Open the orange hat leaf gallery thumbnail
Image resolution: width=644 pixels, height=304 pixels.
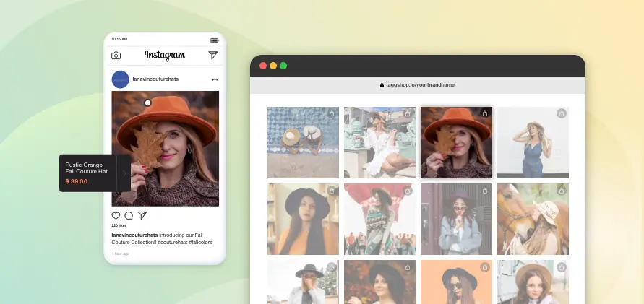click(x=455, y=142)
